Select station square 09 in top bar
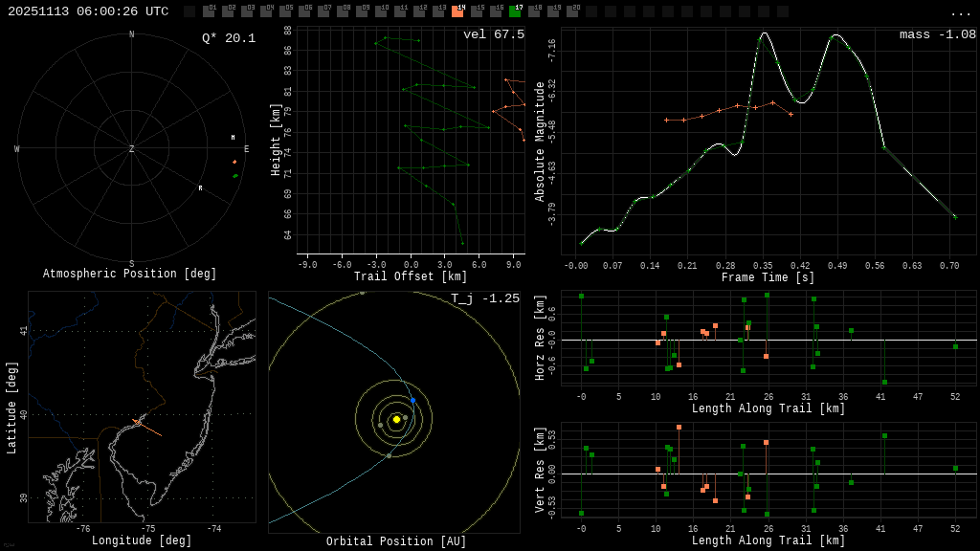The image size is (980, 551). click(363, 11)
